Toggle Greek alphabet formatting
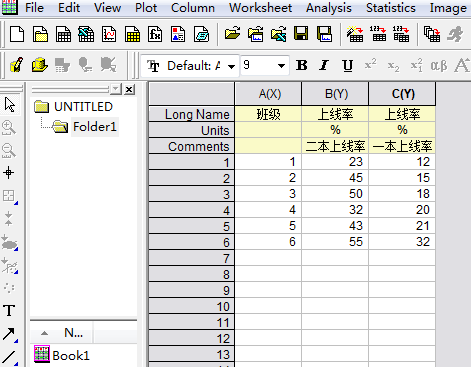The image size is (471, 367). pyautogui.click(x=439, y=66)
